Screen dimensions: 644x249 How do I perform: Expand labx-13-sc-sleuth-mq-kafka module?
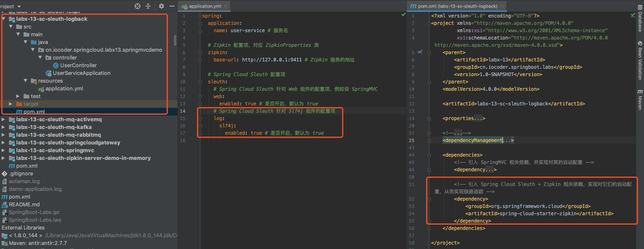click(3, 127)
